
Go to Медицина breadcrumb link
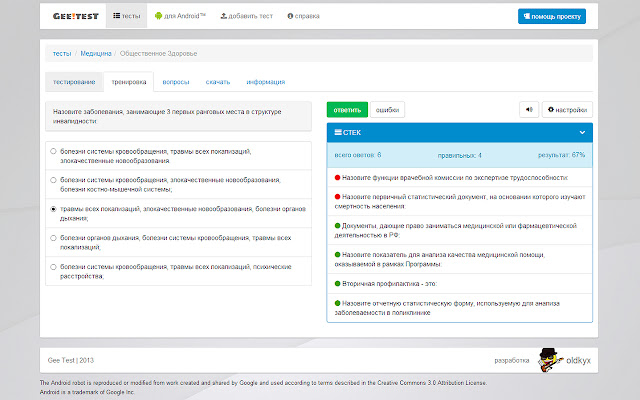click(96, 53)
